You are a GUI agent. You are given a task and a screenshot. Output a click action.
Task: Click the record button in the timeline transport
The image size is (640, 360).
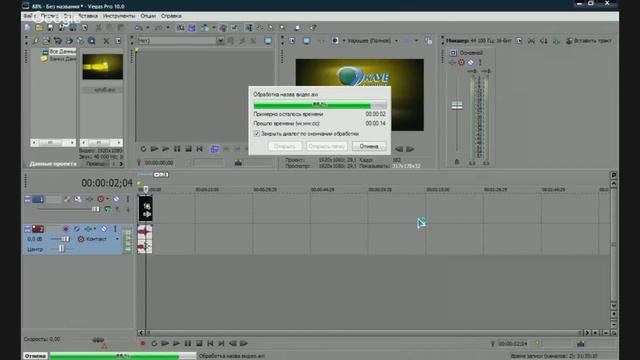[x=142, y=344]
